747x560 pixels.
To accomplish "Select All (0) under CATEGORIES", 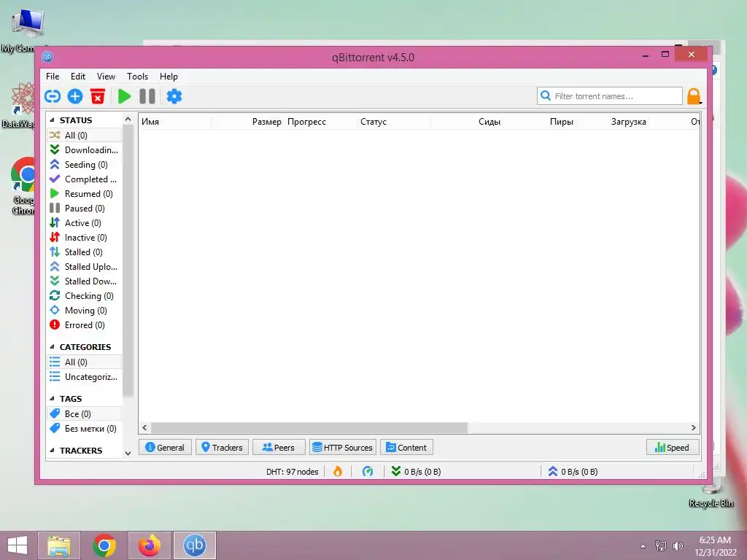I will (x=85, y=362).
